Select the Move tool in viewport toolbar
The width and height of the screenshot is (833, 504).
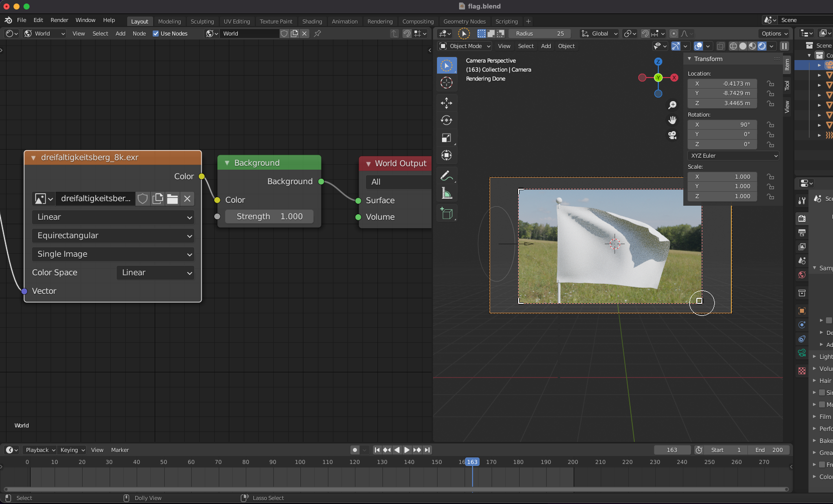446,103
